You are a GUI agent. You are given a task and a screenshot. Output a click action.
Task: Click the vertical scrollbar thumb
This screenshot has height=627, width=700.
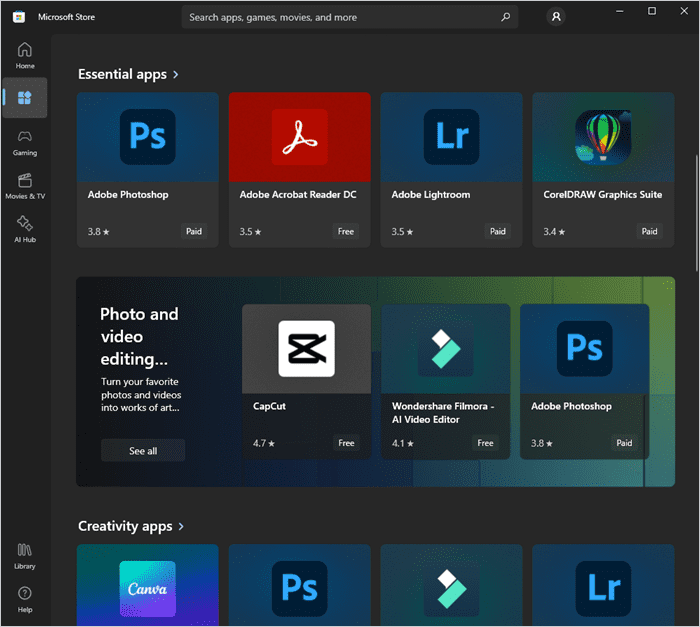[x=696, y=213]
